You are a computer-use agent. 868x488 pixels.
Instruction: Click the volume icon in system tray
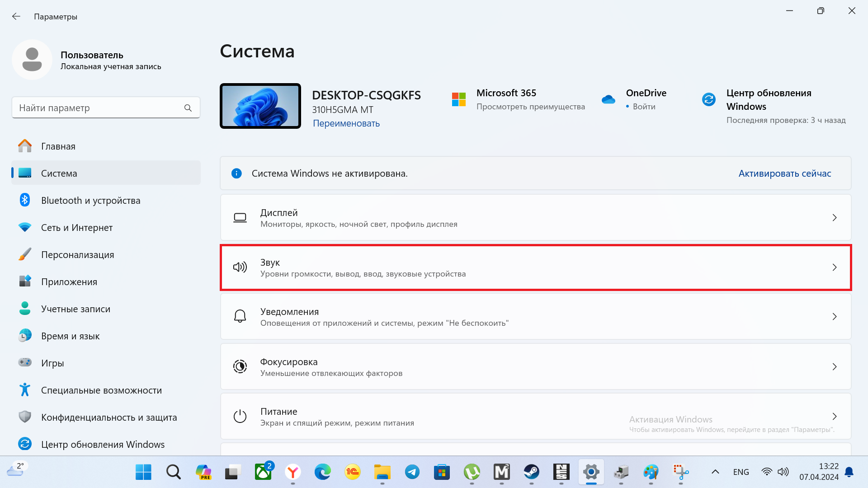(783, 472)
